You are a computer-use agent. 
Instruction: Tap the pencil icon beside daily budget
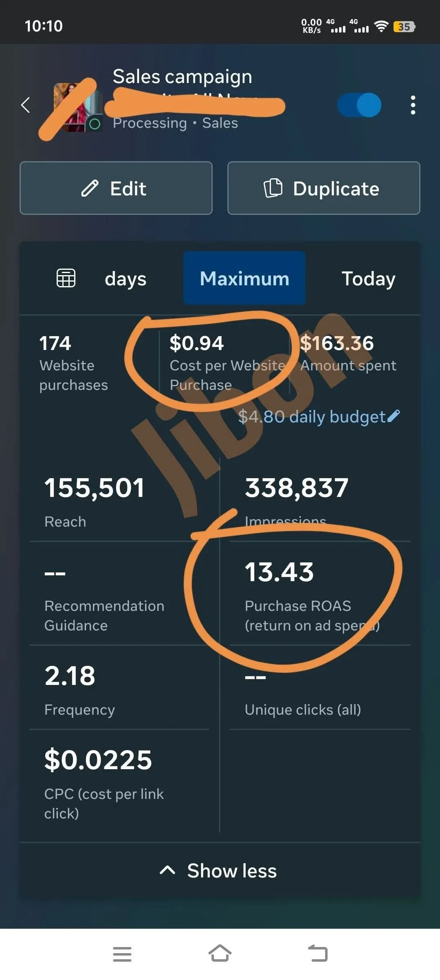pos(394,416)
